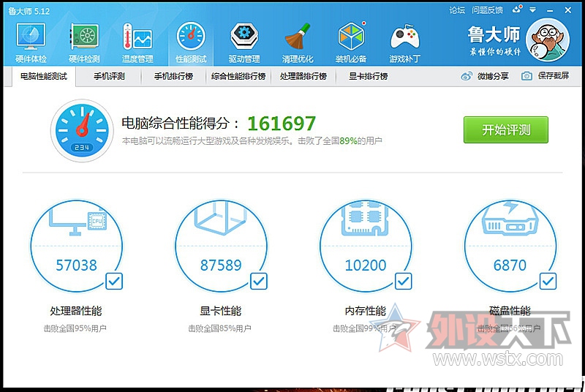Open the 装机必备 essential software icon

[x=351, y=36]
